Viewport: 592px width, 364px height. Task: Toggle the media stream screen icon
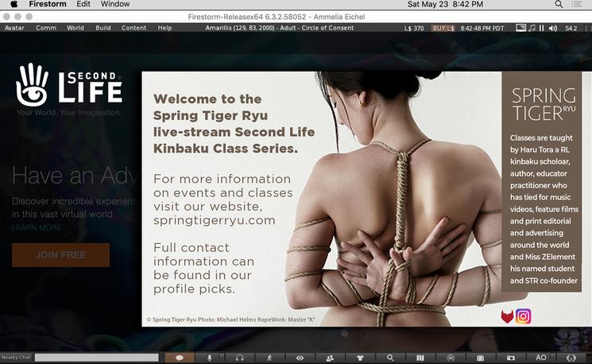521,28
